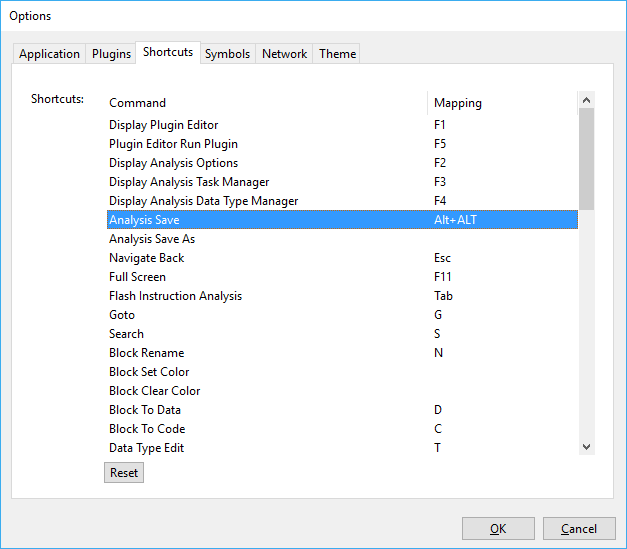Image resolution: width=627 pixels, height=549 pixels.
Task: Click the Mapping column header
Action: [457, 103]
